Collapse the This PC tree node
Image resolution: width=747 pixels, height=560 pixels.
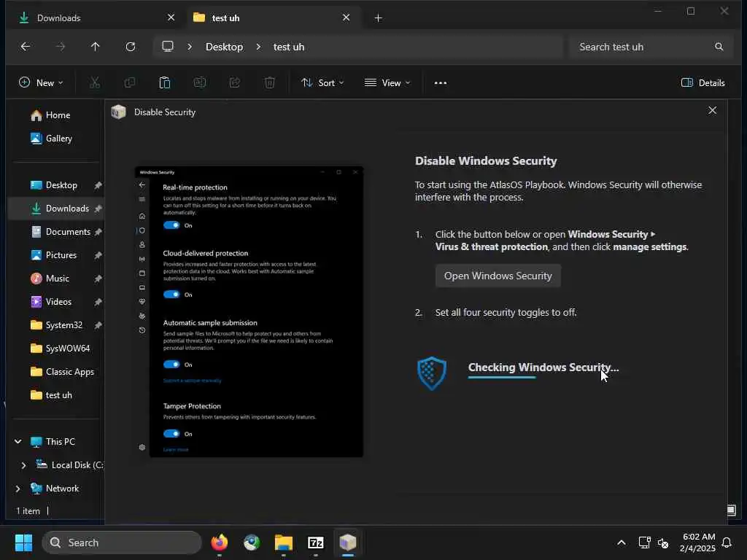(x=18, y=441)
